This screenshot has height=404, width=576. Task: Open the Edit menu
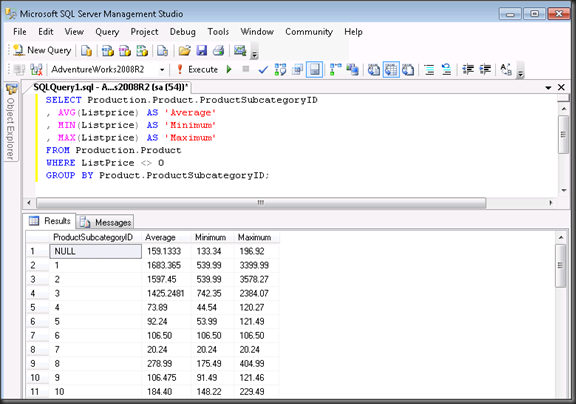pyautogui.click(x=46, y=32)
